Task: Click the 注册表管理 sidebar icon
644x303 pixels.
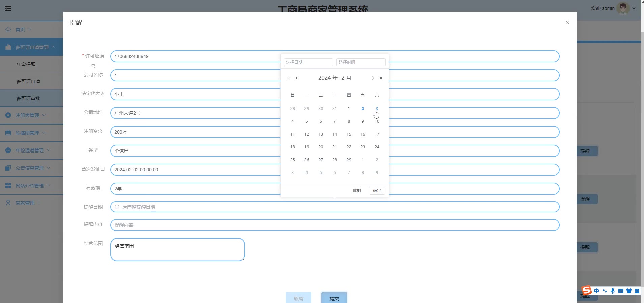Action: coord(8,115)
